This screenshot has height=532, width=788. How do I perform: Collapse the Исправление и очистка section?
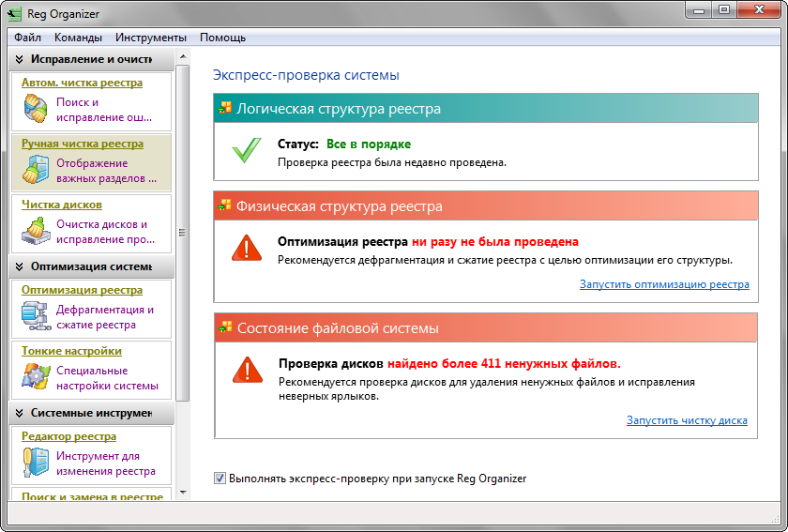[19, 59]
